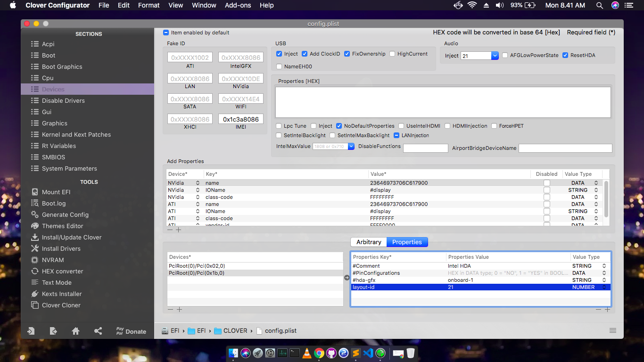Open Device stepper for ATI IOName row
The width and height of the screenshot is (644, 362).
click(198, 211)
